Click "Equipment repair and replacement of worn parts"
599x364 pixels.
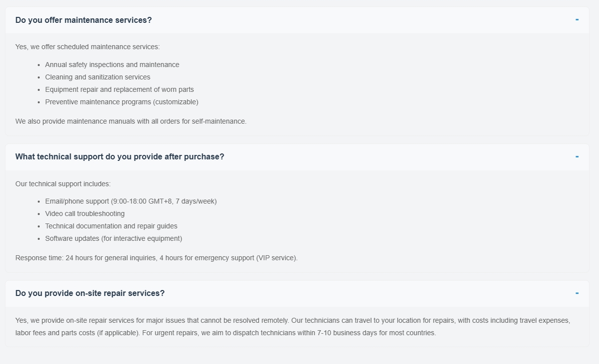click(x=120, y=89)
